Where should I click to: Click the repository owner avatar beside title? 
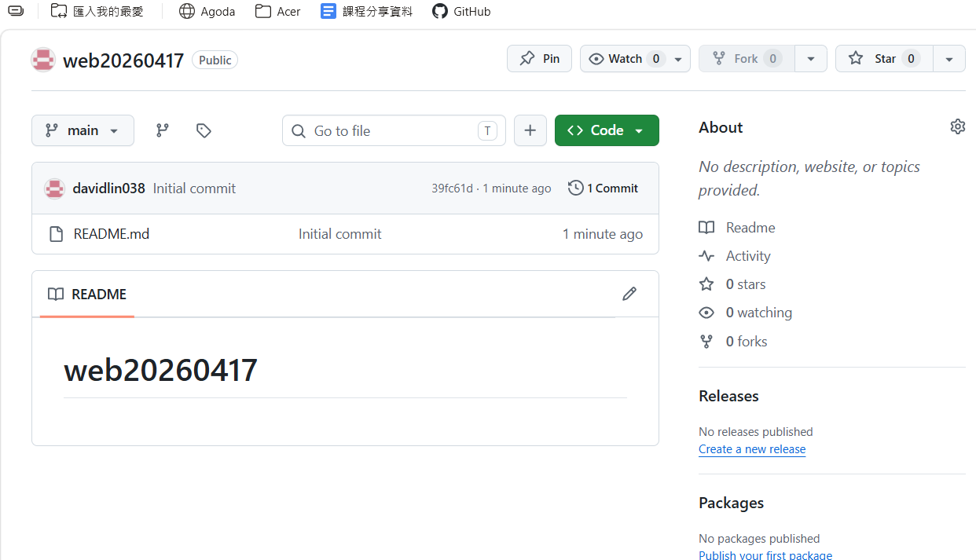[x=43, y=60]
